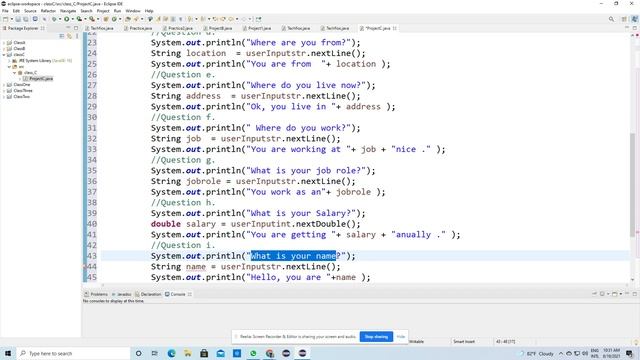Viewport: 640px width, 360px height.
Task: Open WhatsApp from the taskbar
Action: click(x=253, y=353)
